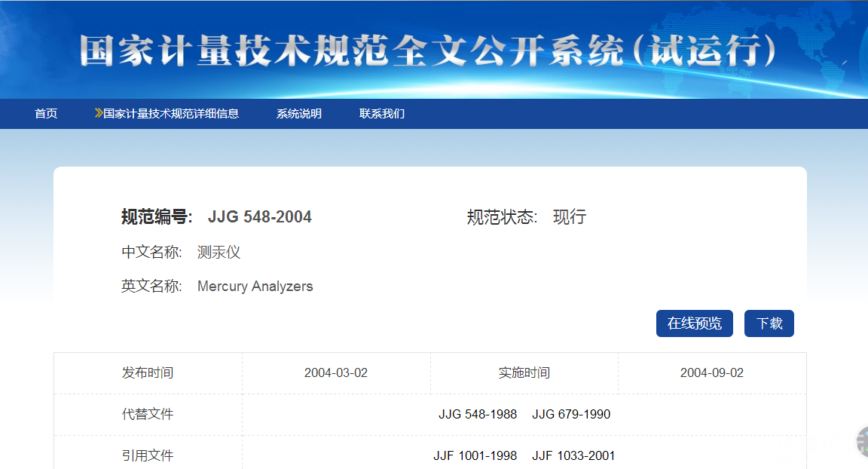Click the specification number JJG 548-2004
The image size is (868, 469).
tap(260, 216)
